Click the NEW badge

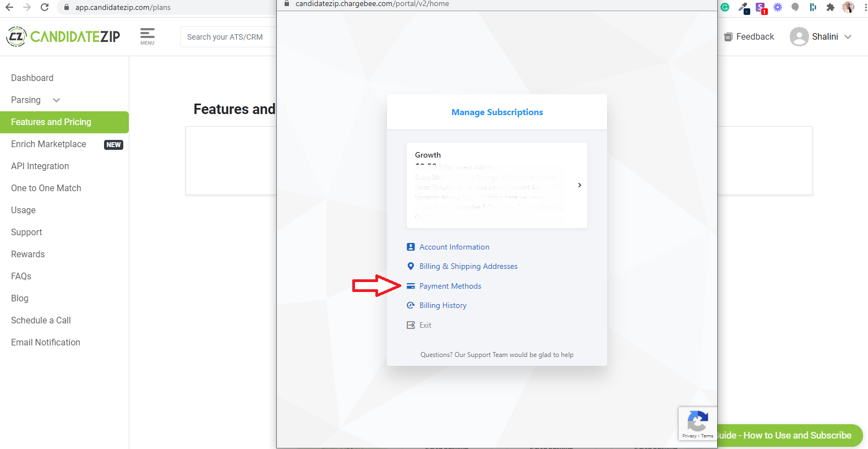[113, 145]
